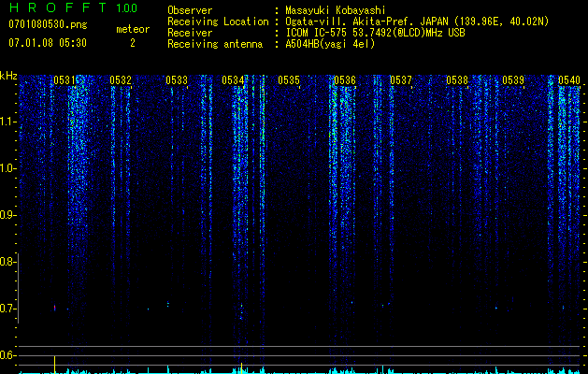Select the filename 0701080530.png
Image resolution: width=588 pixels, height=374 pixels.
point(48,25)
